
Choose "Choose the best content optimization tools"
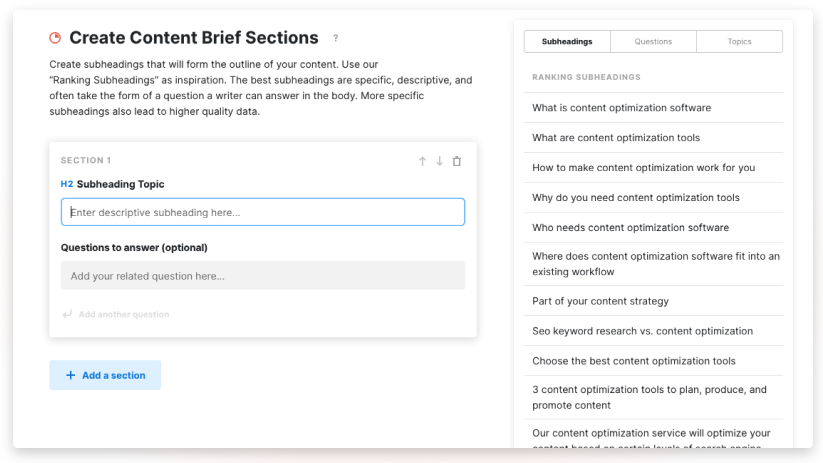tap(633, 361)
